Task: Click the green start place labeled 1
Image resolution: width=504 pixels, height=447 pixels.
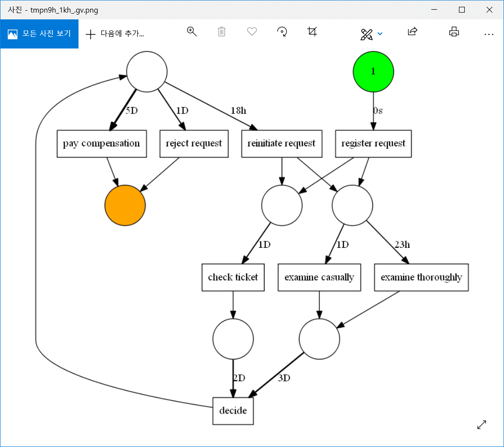Action: tap(373, 71)
